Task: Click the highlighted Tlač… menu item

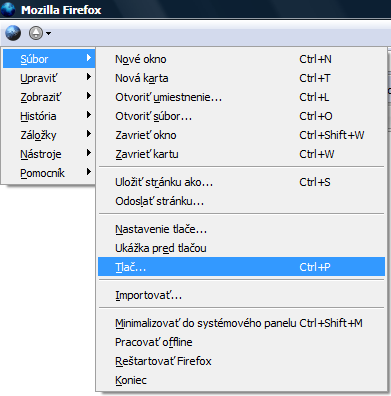Action: point(241,267)
